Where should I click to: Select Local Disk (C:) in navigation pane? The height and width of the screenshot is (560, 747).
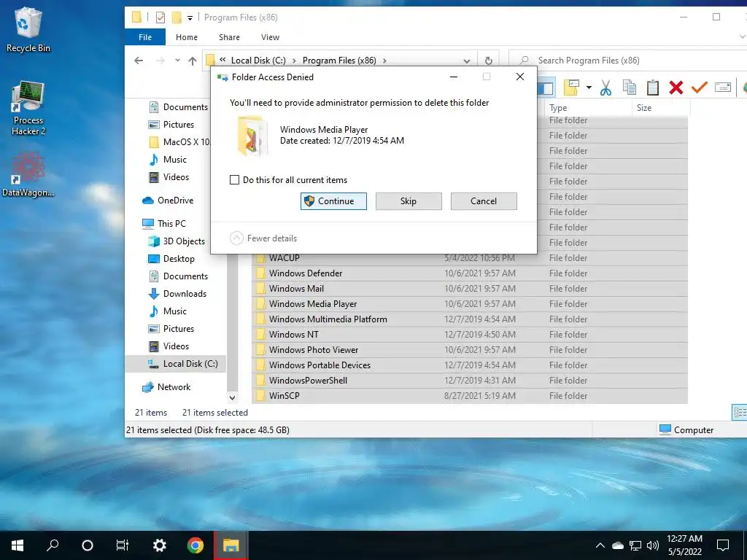click(x=176, y=364)
